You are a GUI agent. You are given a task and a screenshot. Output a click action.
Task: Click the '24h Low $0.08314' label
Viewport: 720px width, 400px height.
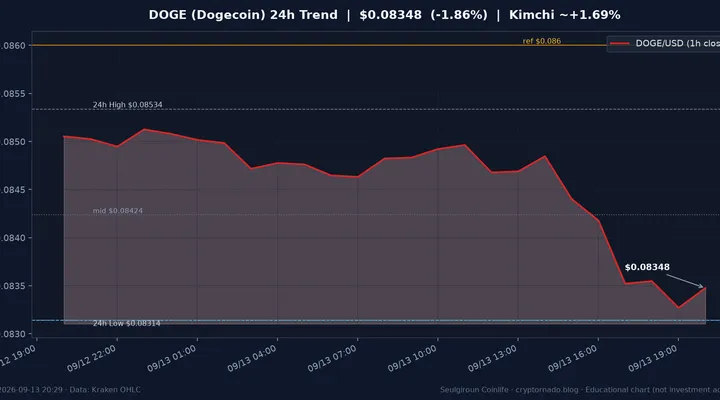pyautogui.click(x=127, y=323)
